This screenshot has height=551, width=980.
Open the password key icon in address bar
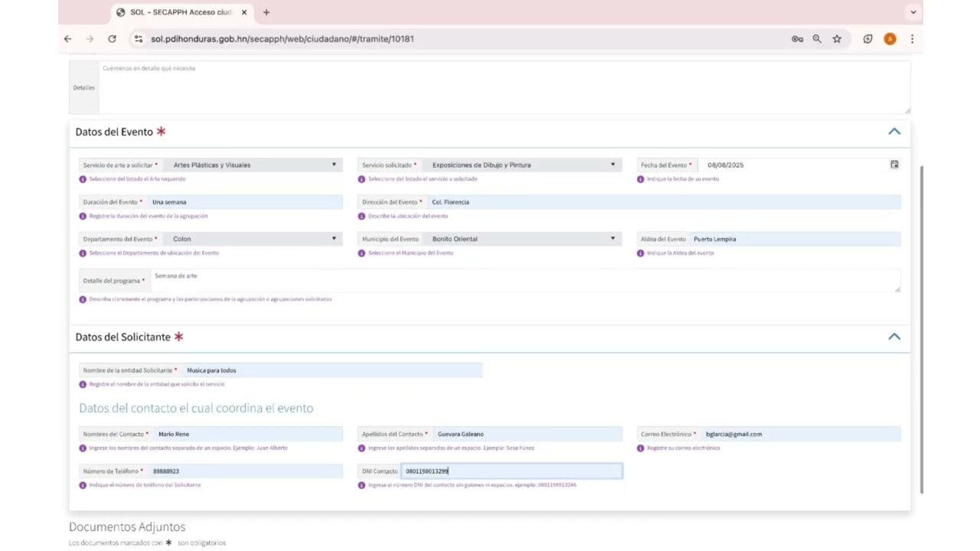[x=797, y=39]
